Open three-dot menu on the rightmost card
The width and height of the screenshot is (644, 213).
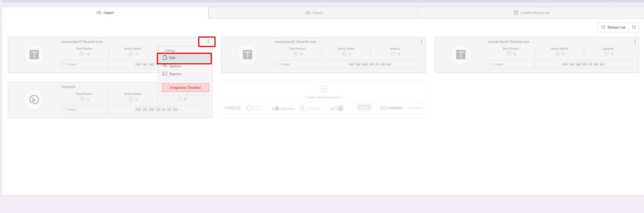[635, 41]
